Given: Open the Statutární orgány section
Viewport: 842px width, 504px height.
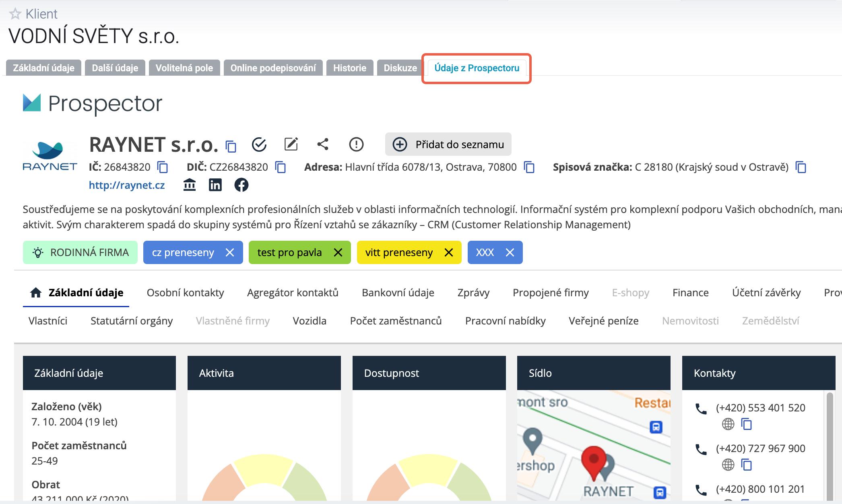Looking at the screenshot, I should click(132, 321).
